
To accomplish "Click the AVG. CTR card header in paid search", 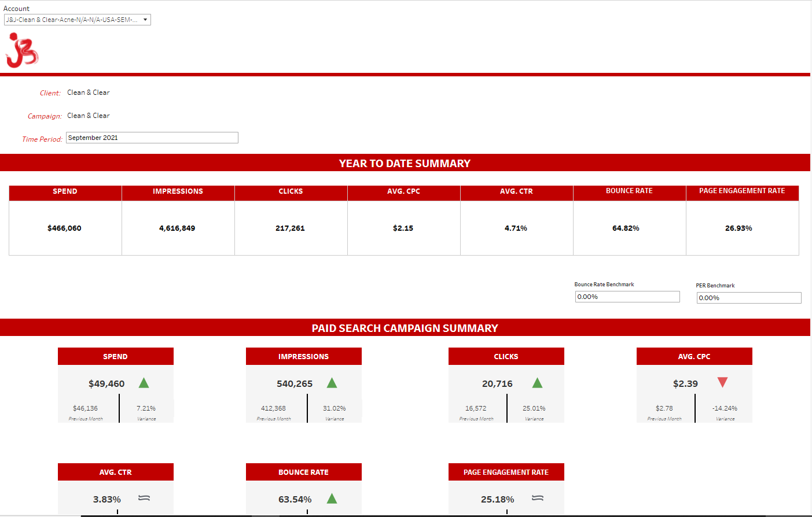I will [x=116, y=472].
